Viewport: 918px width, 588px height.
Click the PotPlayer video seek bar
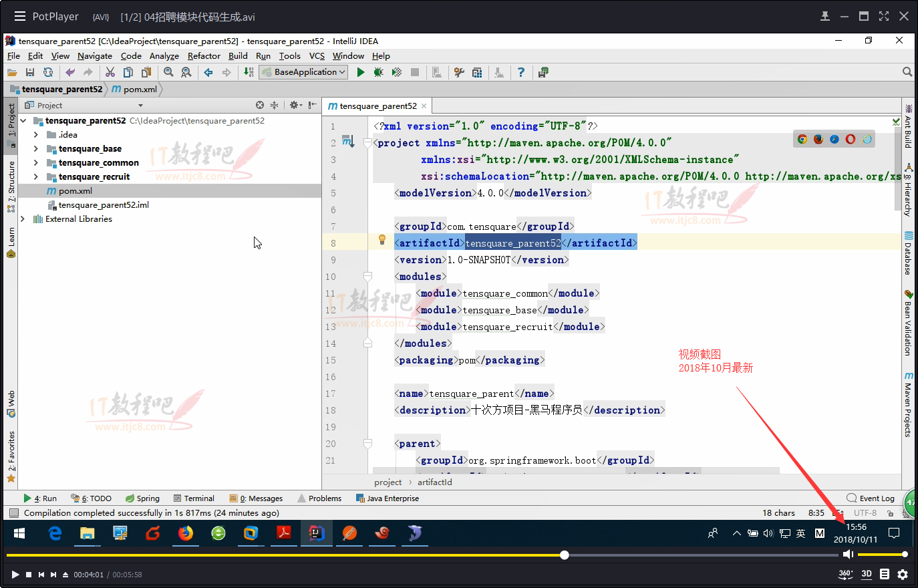(x=422, y=555)
